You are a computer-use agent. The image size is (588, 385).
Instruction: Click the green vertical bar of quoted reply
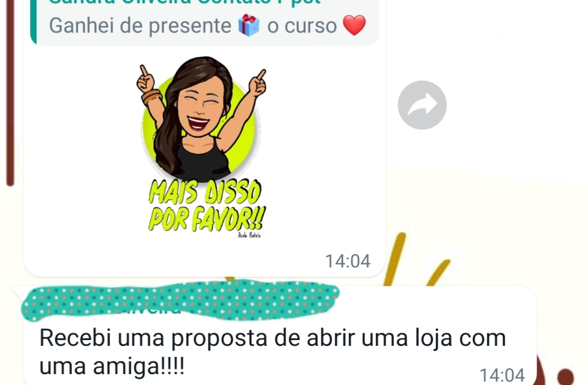click(x=33, y=22)
